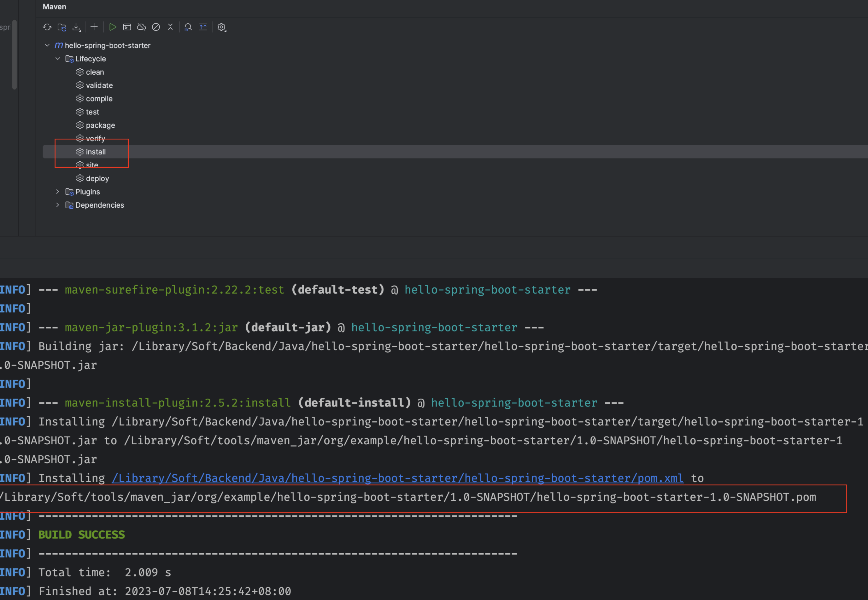This screenshot has height=600, width=868.
Task: Select the install lifecycle phase
Action: tap(96, 152)
